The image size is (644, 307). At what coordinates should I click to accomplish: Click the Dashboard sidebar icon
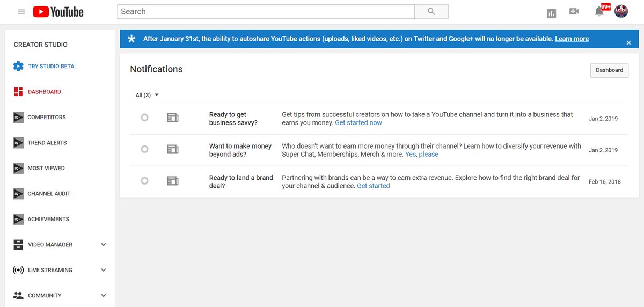(x=18, y=92)
